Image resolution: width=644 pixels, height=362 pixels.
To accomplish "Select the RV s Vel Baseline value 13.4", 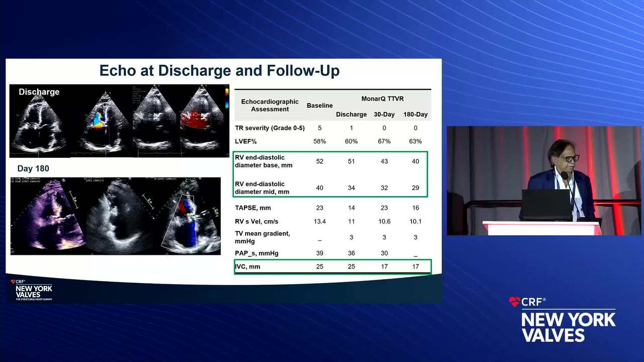I will (319, 221).
